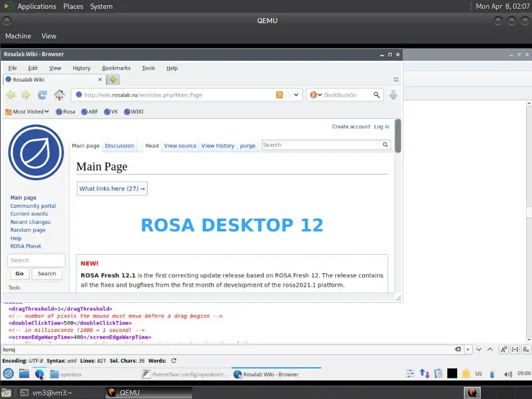Follow the Log in link
532x399 pixels.
(382, 127)
